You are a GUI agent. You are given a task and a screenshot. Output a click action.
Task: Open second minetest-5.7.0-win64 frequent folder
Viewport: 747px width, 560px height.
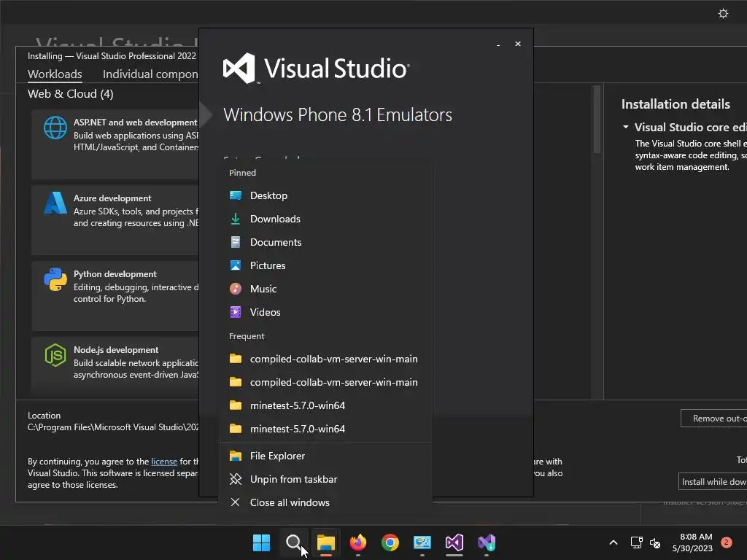click(325, 429)
